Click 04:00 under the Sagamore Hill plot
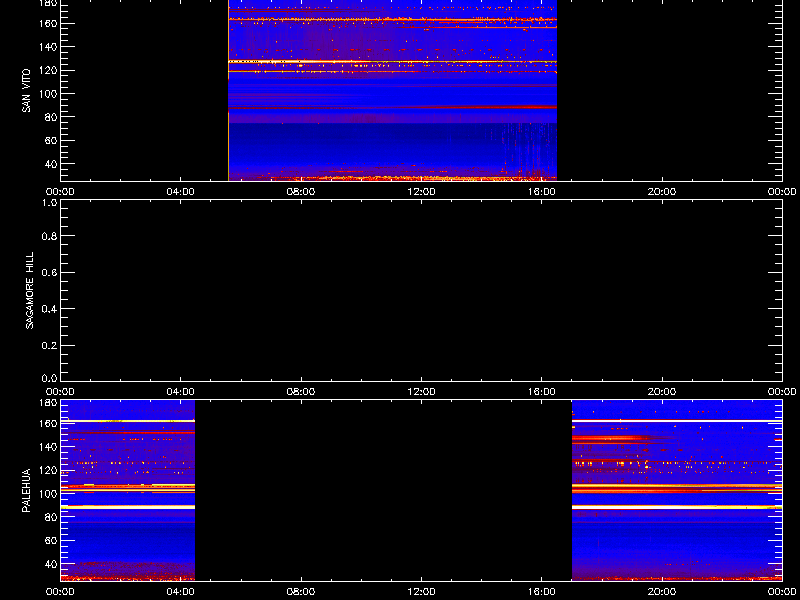Viewport: 800px width, 600px height. 181,392
